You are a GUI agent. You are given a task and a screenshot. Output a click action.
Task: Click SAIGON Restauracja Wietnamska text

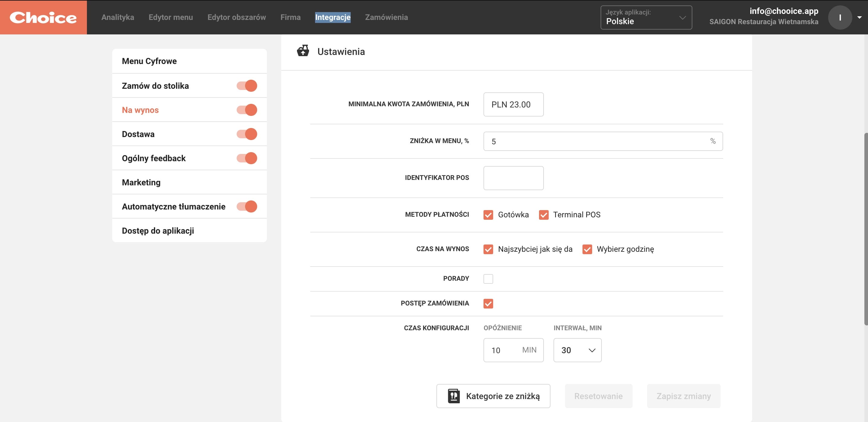pos(764,21)
